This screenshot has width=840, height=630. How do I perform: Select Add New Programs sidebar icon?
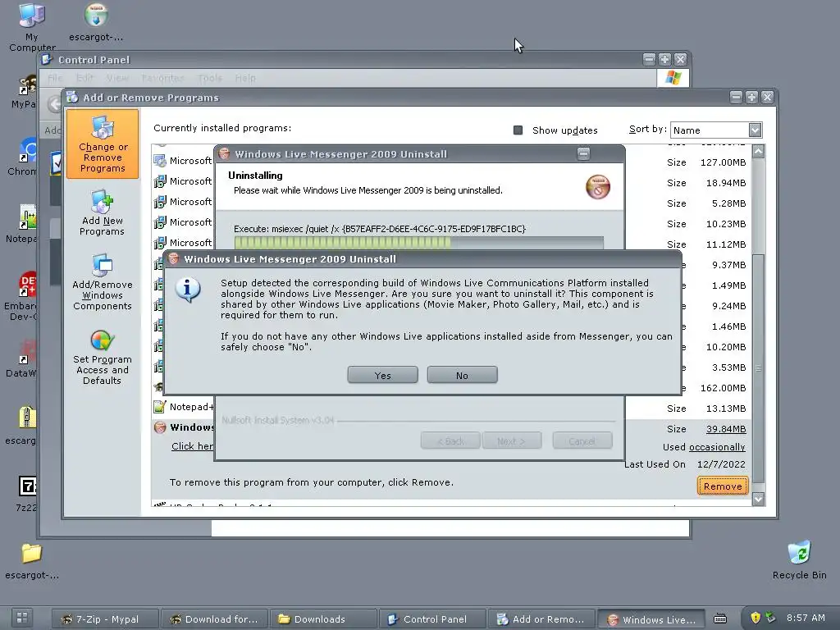(102, 212)
